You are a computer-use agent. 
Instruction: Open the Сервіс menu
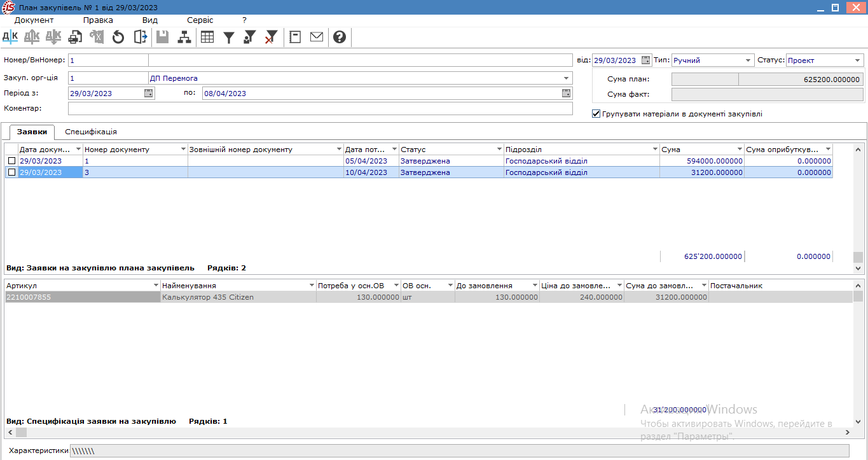200,20
